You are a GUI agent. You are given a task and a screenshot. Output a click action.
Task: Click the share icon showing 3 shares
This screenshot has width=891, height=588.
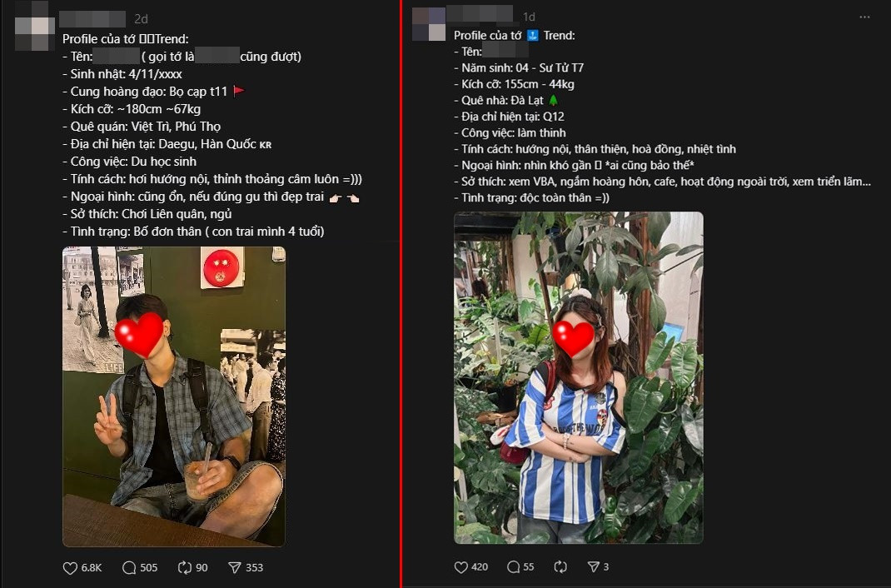coord(594,567)
